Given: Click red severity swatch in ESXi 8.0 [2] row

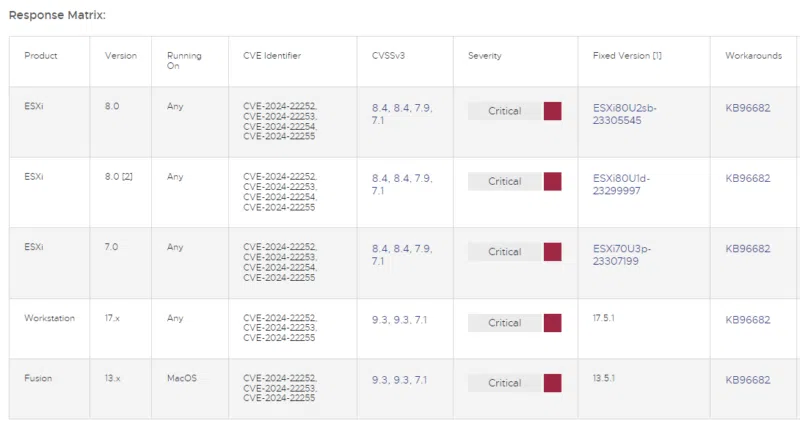Looking at the screenshot, I should pyautogui.click(x=553, y=181).
